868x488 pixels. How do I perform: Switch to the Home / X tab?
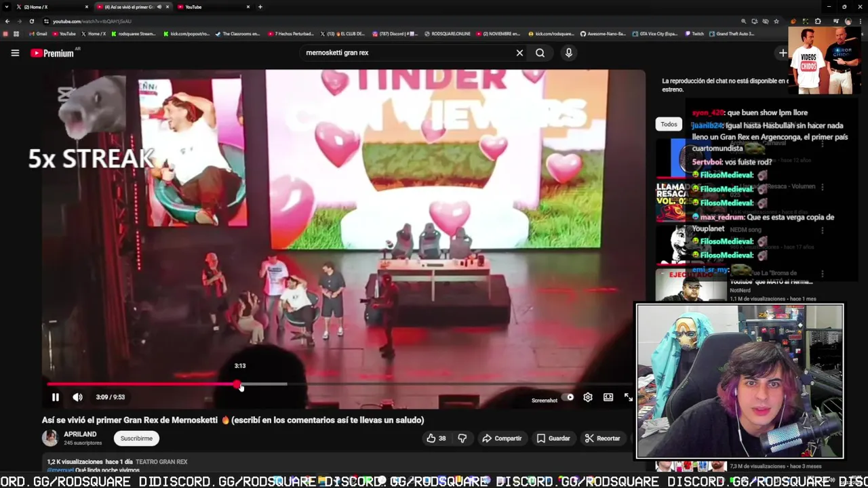click(x=51, y=7)
